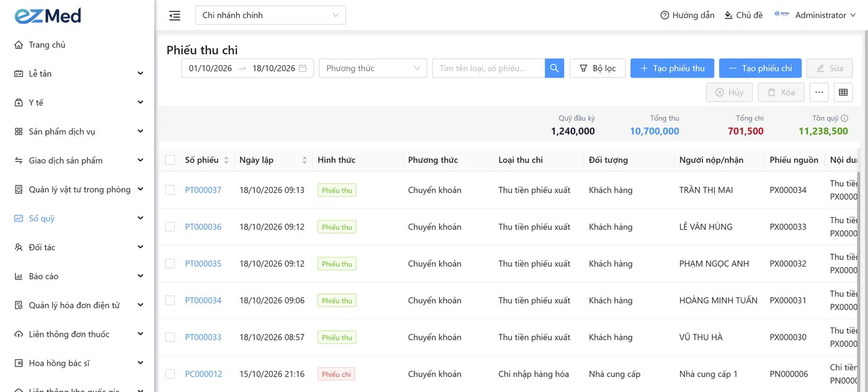Click the Tồn quỹ info icon

(844, 118)
